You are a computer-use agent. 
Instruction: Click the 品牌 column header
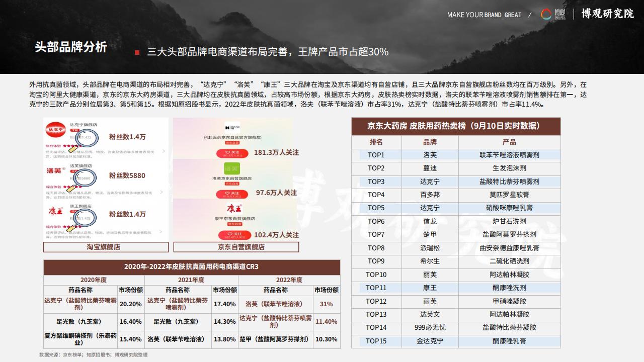430,142
